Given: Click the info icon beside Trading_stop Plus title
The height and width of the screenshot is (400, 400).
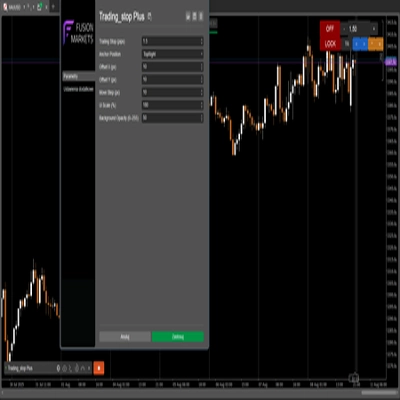Looking at the screenshot, I should (x=149, y=17).
